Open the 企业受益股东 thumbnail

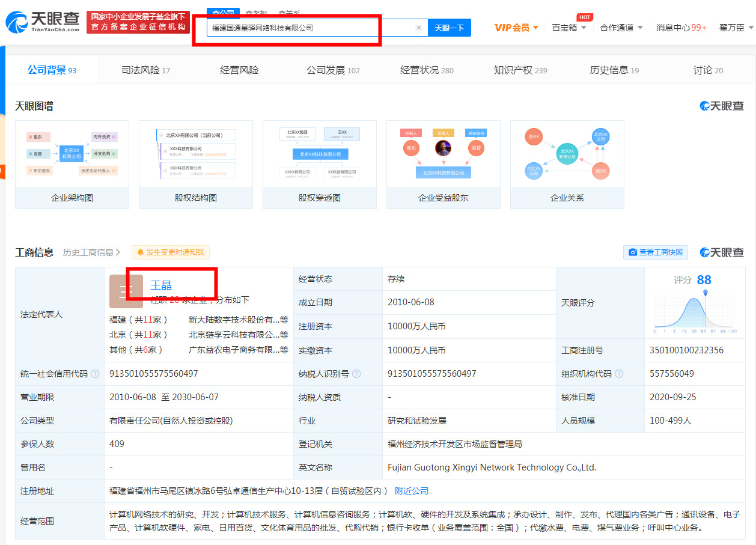[x=444, y=164]
